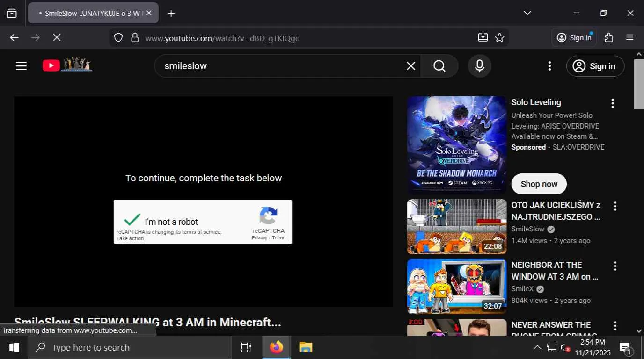644x359 pixels.
Task: Open options for NEVER ANSWER THE video
Action: click(615, 326)
